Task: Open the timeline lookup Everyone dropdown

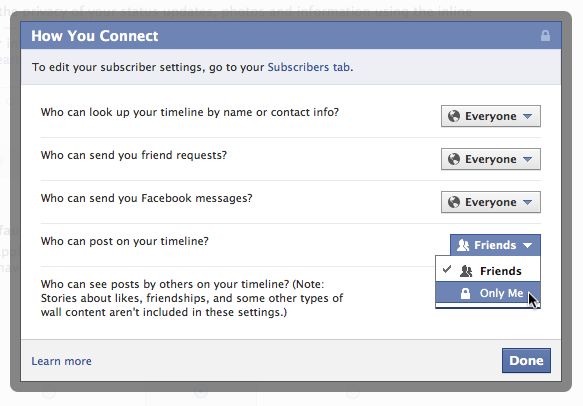Action: 491,116
